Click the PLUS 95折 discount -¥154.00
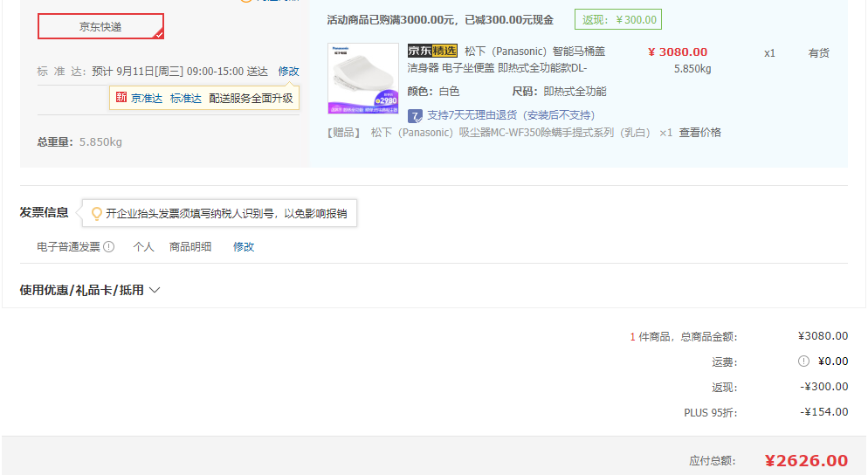868x475 pixels. click(x=823, y=412)
